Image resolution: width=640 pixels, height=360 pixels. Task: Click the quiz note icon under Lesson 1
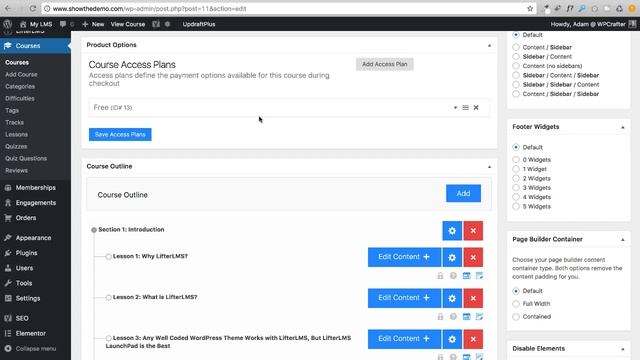479,276
